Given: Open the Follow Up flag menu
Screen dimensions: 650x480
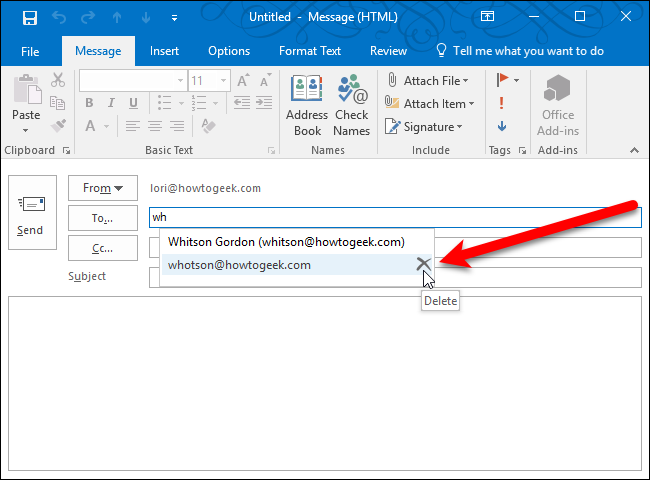Looking at the screenshot, I should 506,80.
